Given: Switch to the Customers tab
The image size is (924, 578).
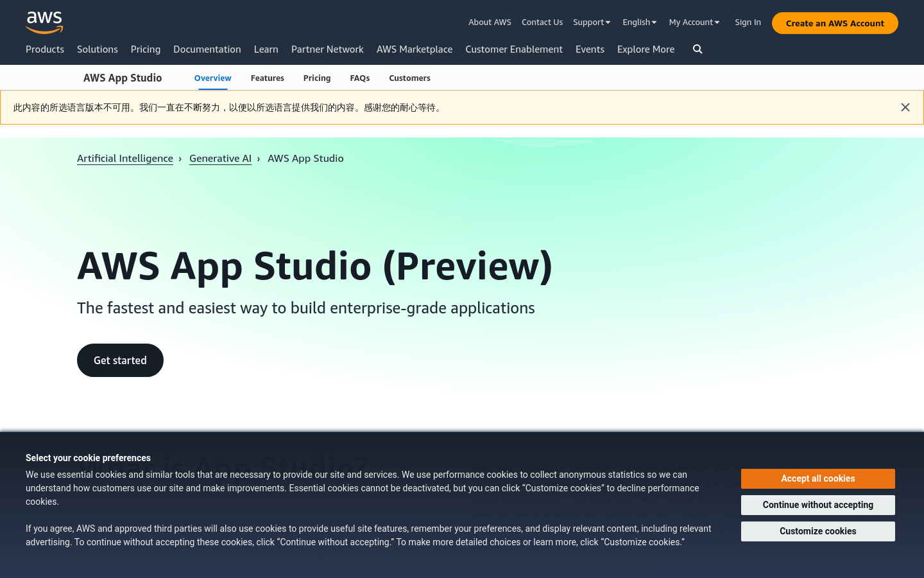Looking at the screenshot, I should point(409,78).
